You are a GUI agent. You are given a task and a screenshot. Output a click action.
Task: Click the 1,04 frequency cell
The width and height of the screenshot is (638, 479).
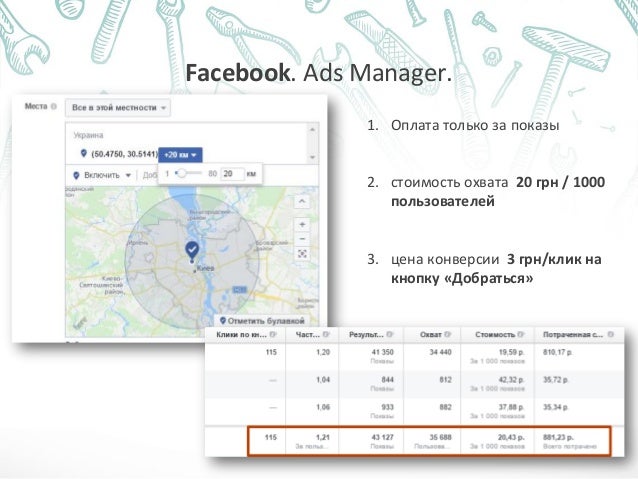[312, 384]
